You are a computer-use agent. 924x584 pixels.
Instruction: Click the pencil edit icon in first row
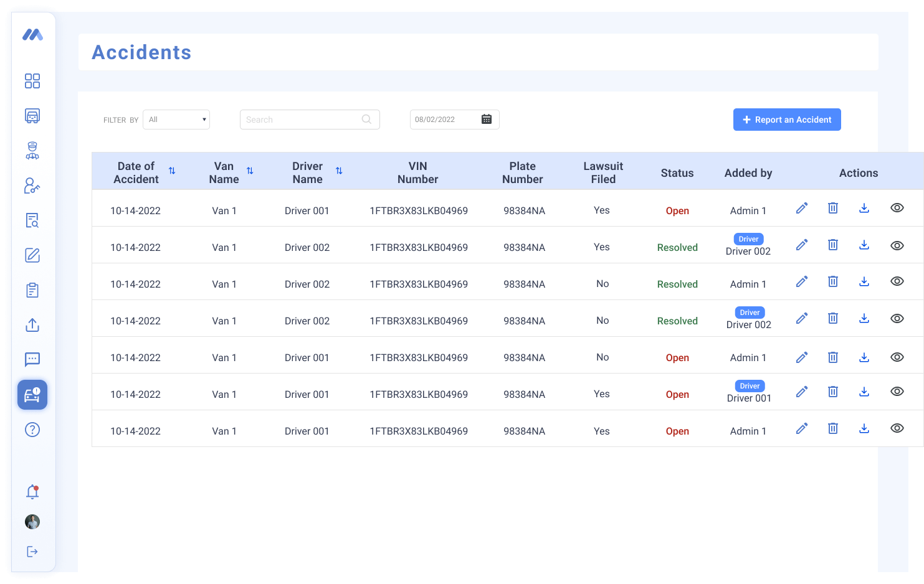tap(802, 208)
